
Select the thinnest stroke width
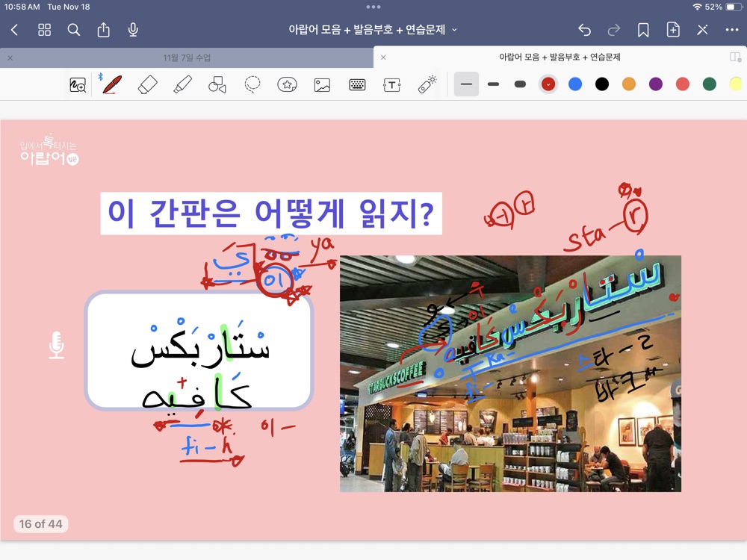[466, 84]
